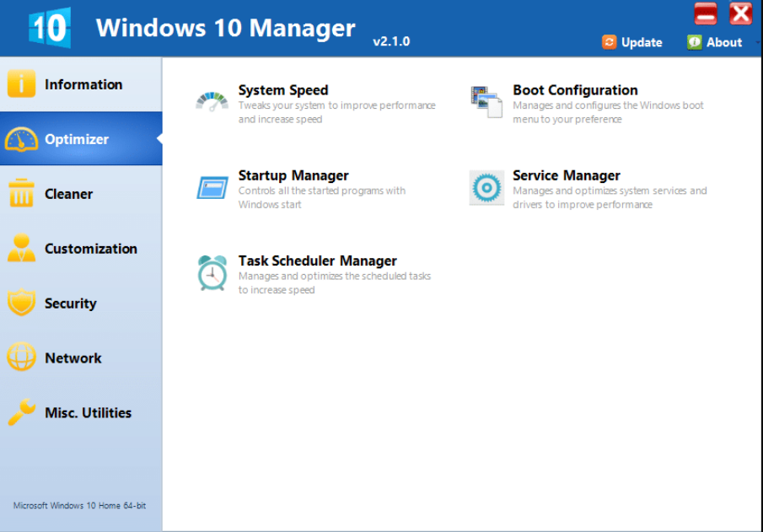
Task: Click the Service Manager gear icon
Action: click(486, 188)
